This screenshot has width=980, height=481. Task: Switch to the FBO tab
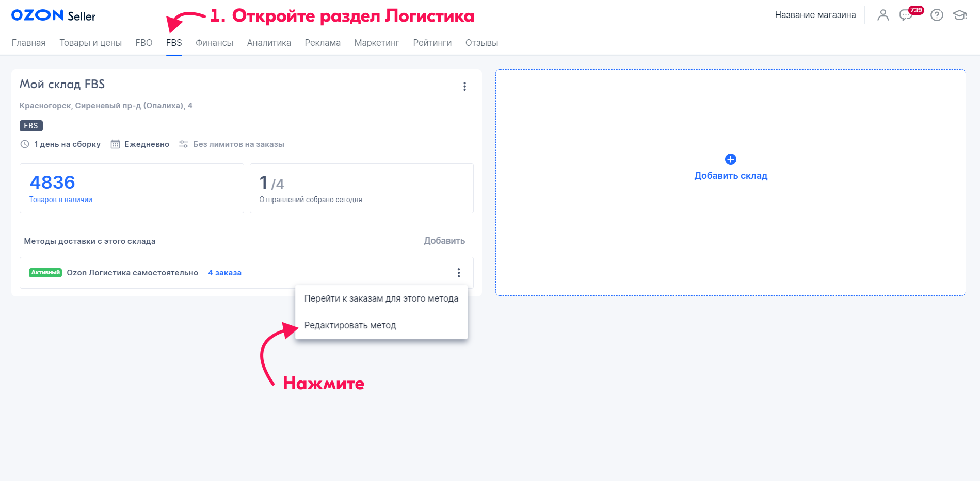143,43
